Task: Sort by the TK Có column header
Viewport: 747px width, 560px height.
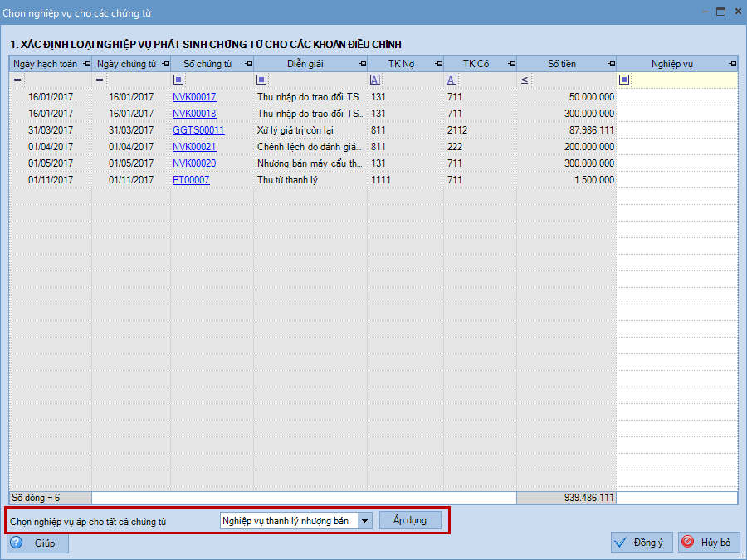Action: point(476,64)
